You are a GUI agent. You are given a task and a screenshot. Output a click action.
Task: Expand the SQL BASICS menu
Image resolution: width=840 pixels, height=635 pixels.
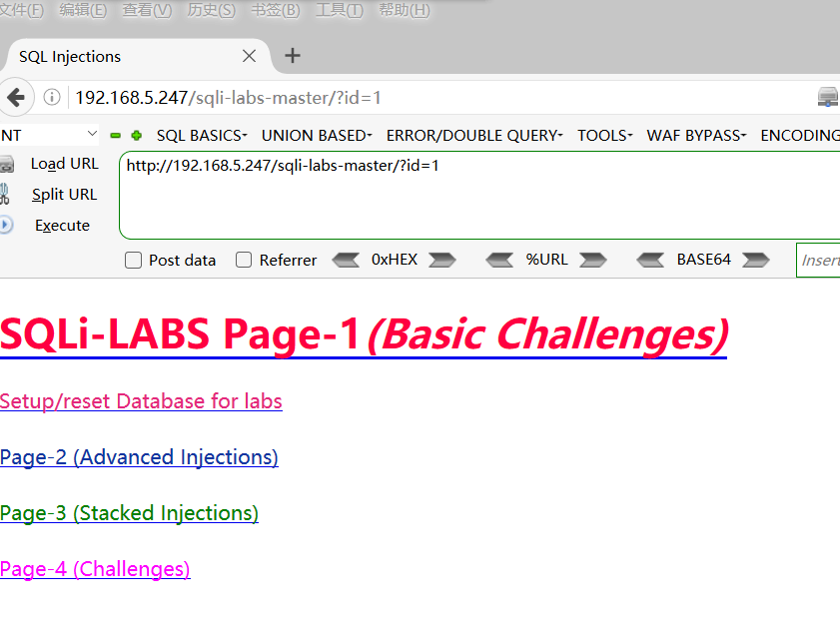[x=202, y=136]
